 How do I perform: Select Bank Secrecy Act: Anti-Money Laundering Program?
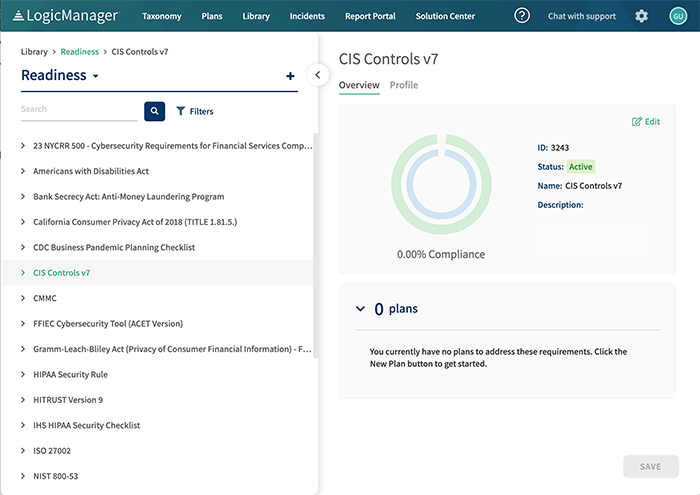(x=129, y=196)
